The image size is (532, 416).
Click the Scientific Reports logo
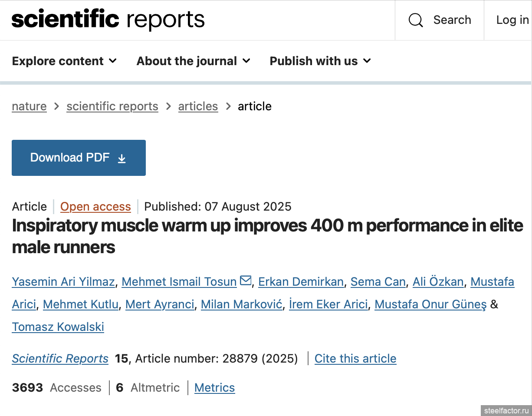[x=108, y=20]
